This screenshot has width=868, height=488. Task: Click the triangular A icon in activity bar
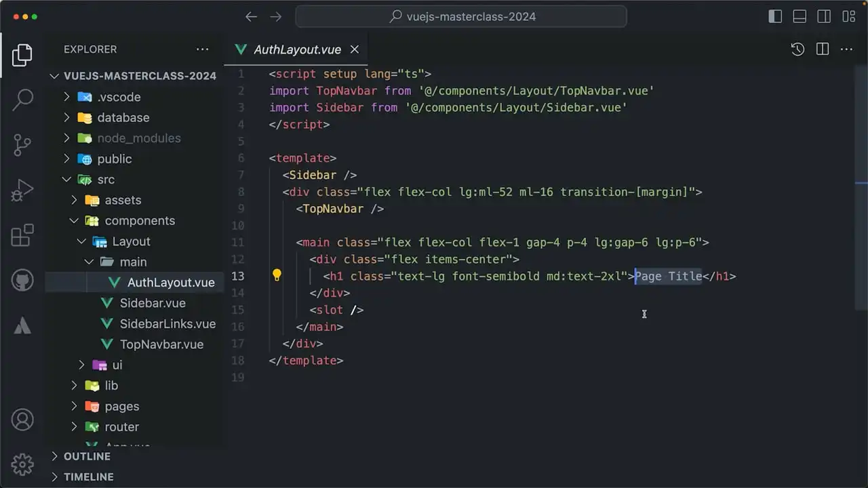(x=22, y=325)
